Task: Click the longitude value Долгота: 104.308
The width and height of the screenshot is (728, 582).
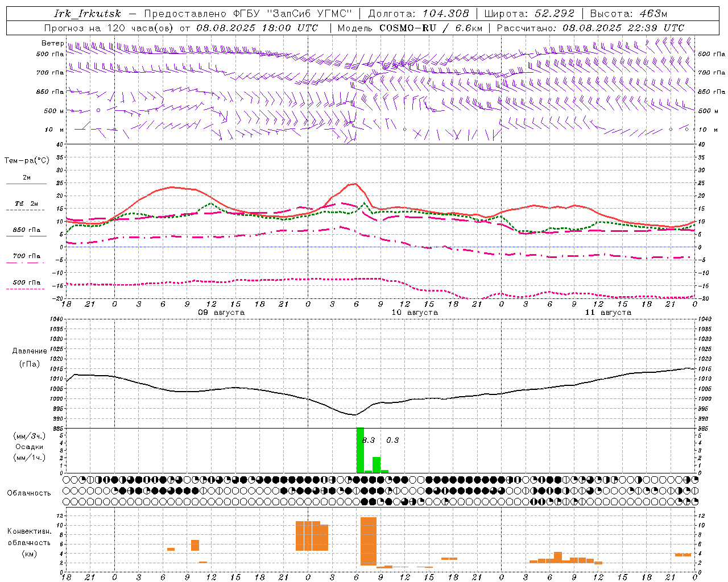Action: tap(419, 14)
